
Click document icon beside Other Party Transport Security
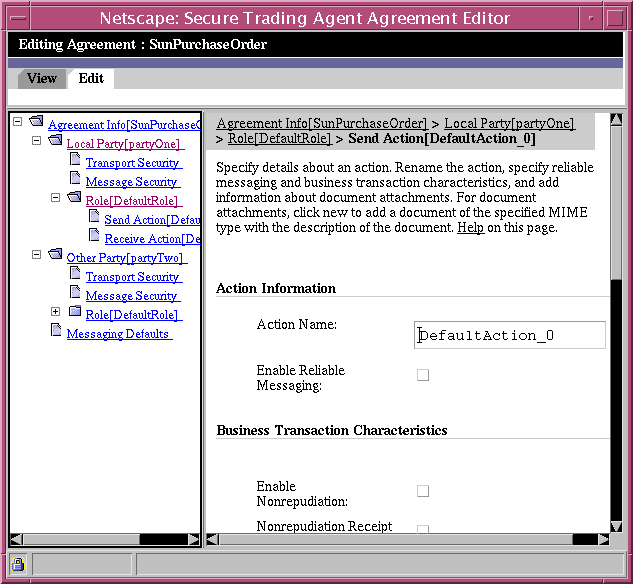coord(75,273)
